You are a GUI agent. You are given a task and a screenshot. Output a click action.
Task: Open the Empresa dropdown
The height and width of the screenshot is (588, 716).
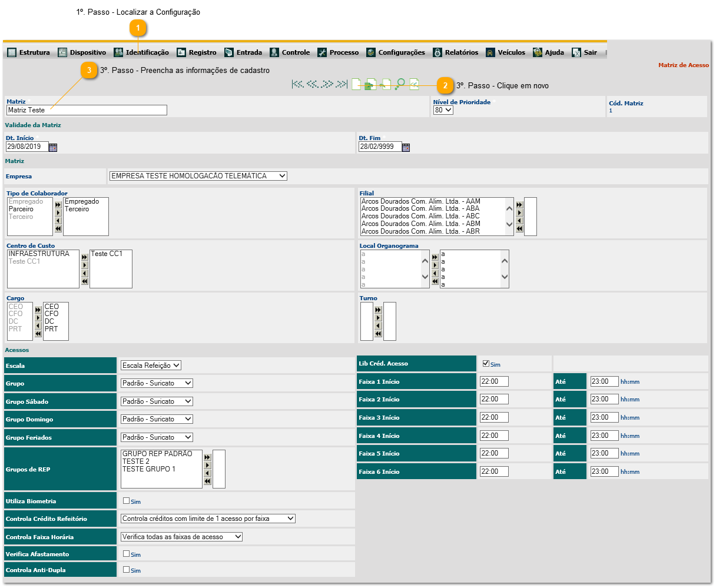click(x=198, y=176)
